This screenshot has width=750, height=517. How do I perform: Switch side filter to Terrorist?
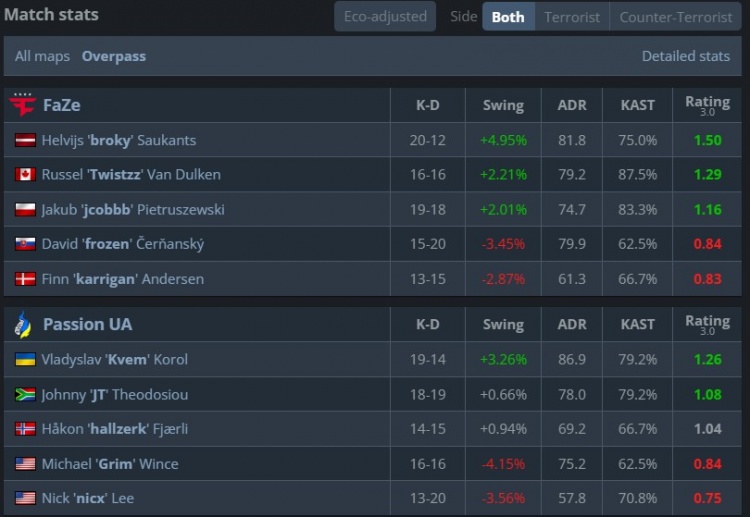click(572, 17)
